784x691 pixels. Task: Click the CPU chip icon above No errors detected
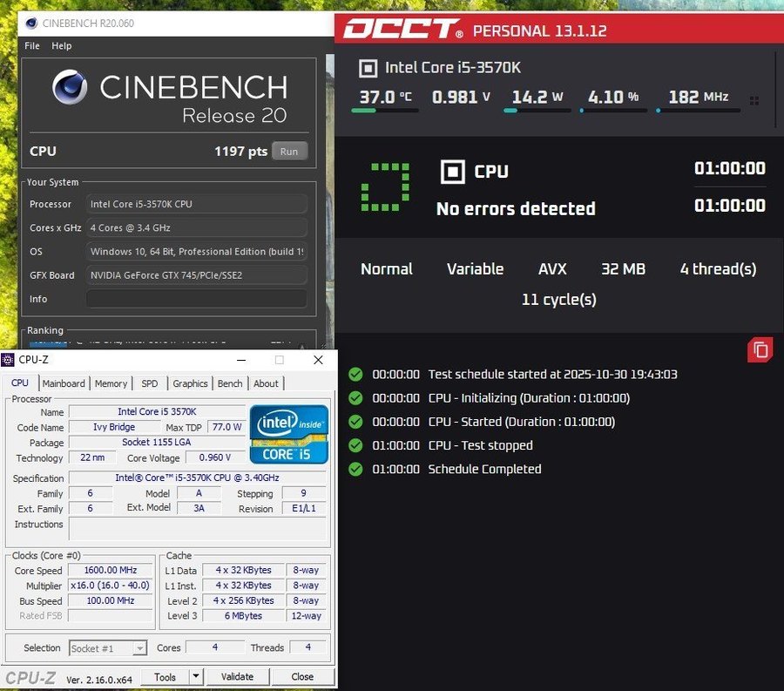pos(452,172)
